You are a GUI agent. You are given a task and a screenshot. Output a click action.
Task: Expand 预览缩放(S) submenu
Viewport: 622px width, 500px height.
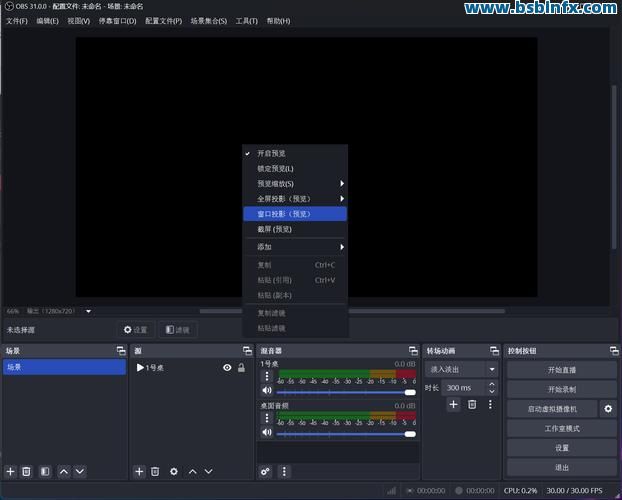click(295, 184)
